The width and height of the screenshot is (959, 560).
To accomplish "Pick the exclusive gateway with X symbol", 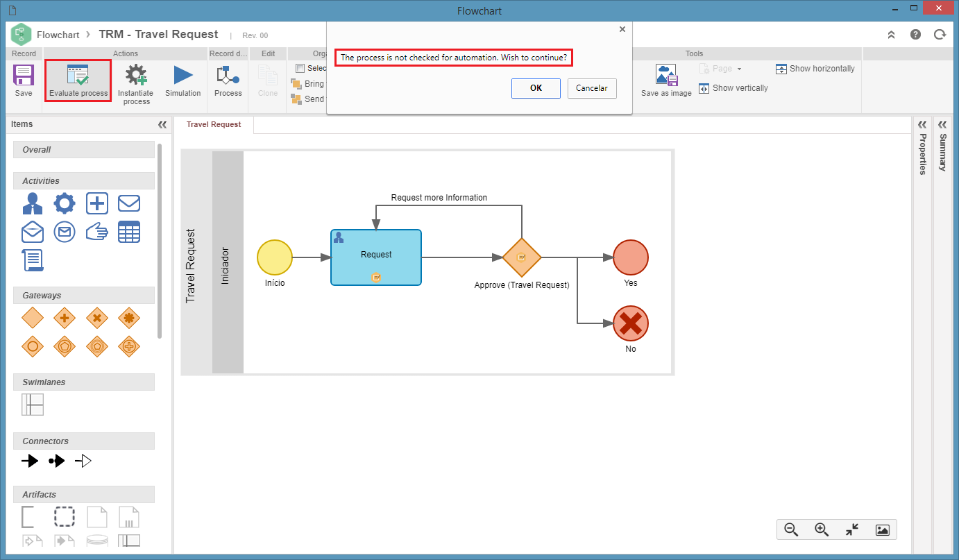I will 96,319.
